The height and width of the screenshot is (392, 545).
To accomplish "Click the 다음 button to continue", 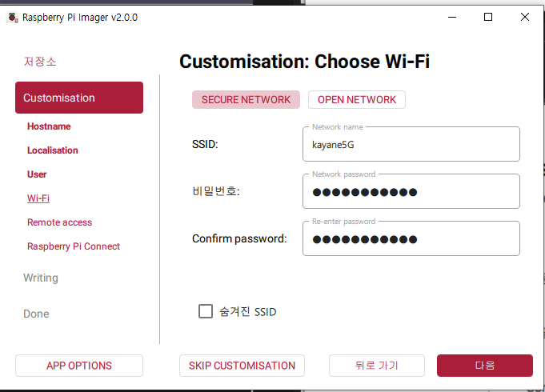I will (484, 366).
